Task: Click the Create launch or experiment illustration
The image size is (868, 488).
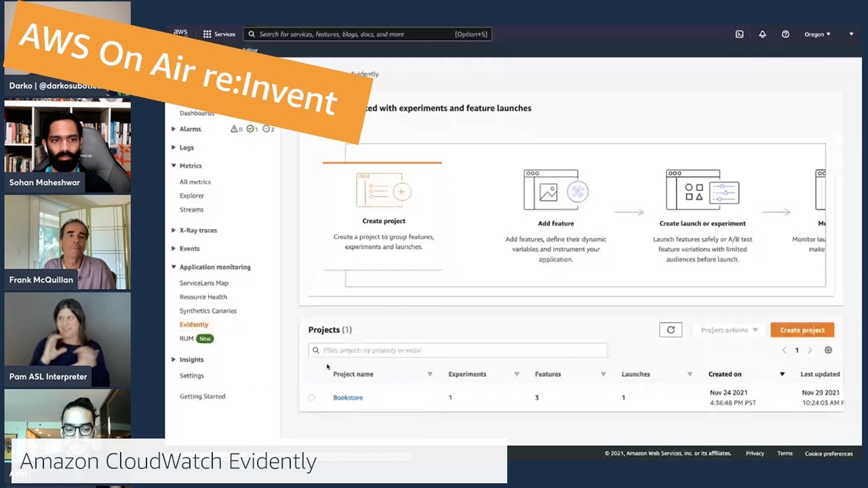Action: pyautogui.click(x=702, y=190)
